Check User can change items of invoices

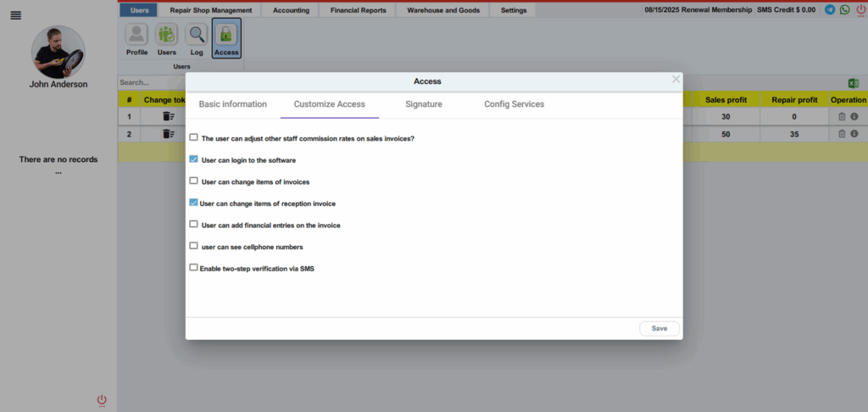click(x=194, y=181)
